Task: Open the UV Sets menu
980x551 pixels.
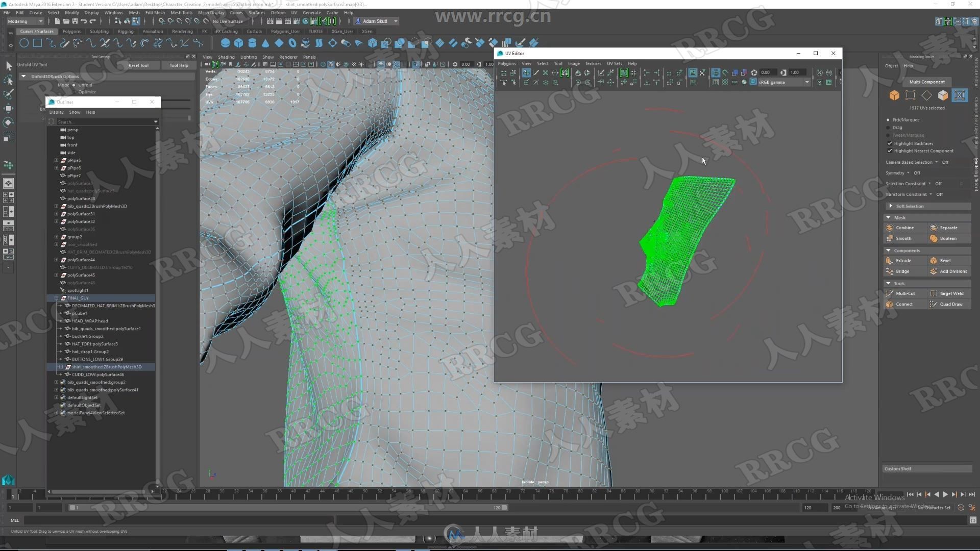Action: tap(614, 63)
